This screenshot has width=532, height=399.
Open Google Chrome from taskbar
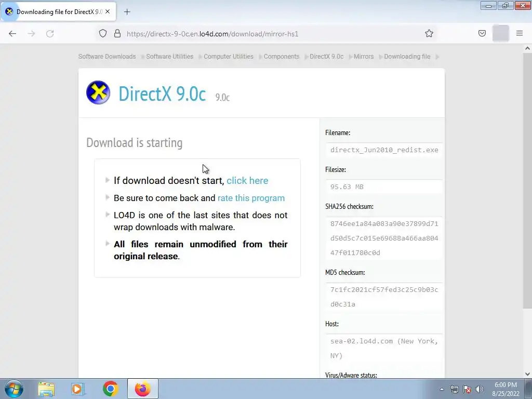click(110, 389)
